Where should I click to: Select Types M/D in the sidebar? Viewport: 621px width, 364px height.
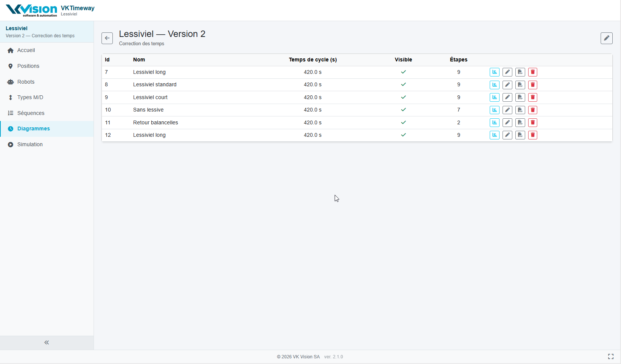(x=30, y=97)
